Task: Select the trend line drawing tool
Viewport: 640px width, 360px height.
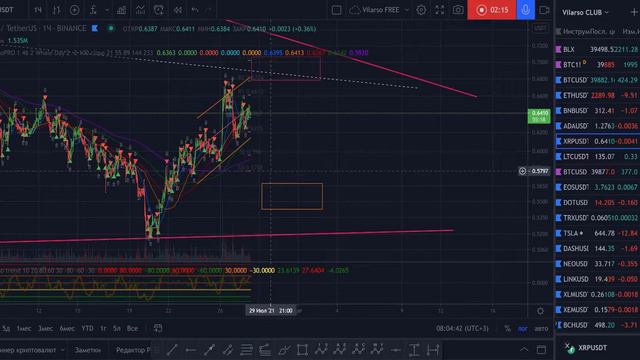Action: [x=172, y=350]
